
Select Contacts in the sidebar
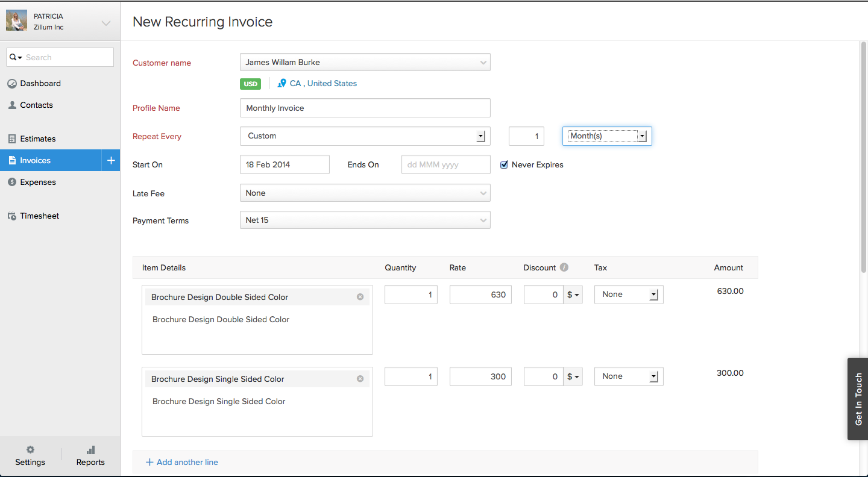(x=36, y=105)
